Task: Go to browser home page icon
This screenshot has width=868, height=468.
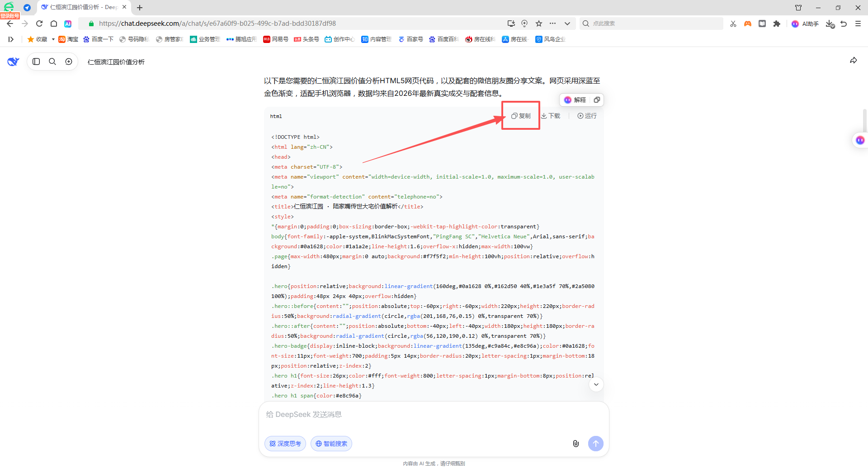Action: point(54,24)
